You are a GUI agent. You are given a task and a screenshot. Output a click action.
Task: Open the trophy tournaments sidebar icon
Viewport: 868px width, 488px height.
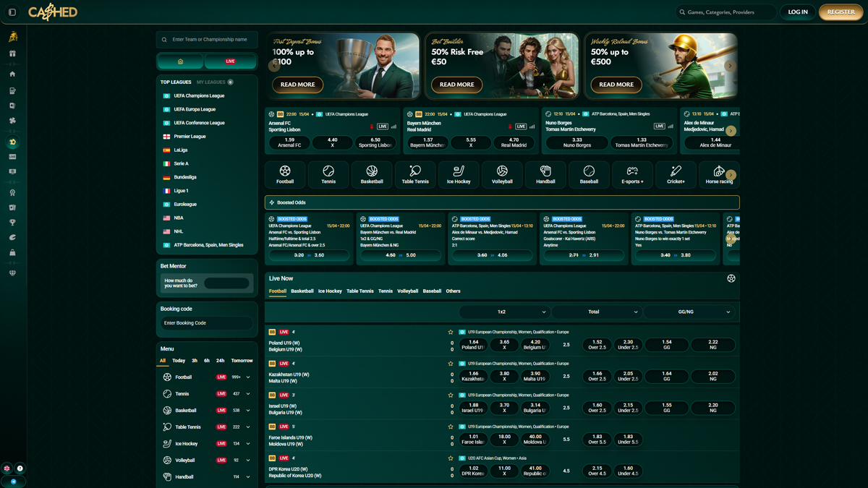12,223
